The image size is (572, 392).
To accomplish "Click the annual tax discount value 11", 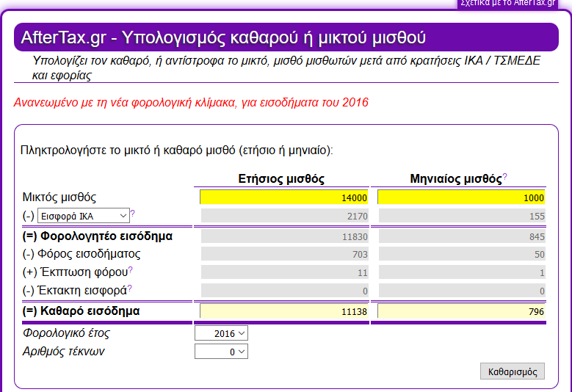I will pyautogui.click(x=285, y=272).
